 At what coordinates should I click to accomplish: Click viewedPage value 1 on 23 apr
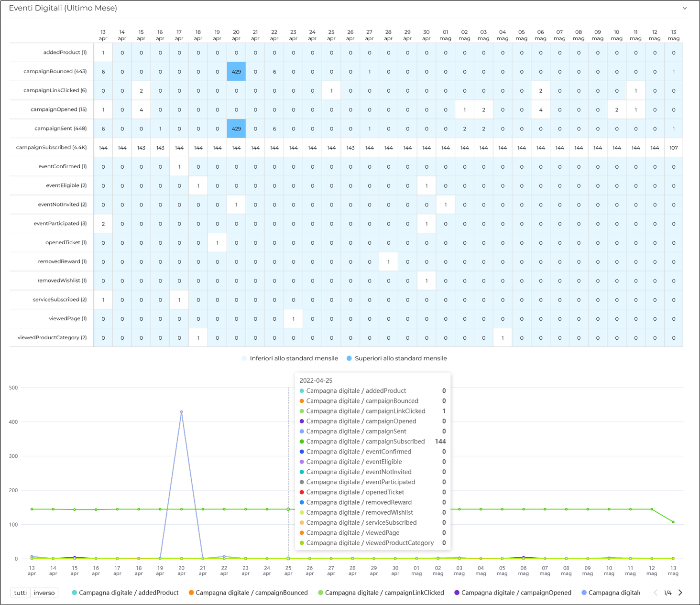click(293, 319)
